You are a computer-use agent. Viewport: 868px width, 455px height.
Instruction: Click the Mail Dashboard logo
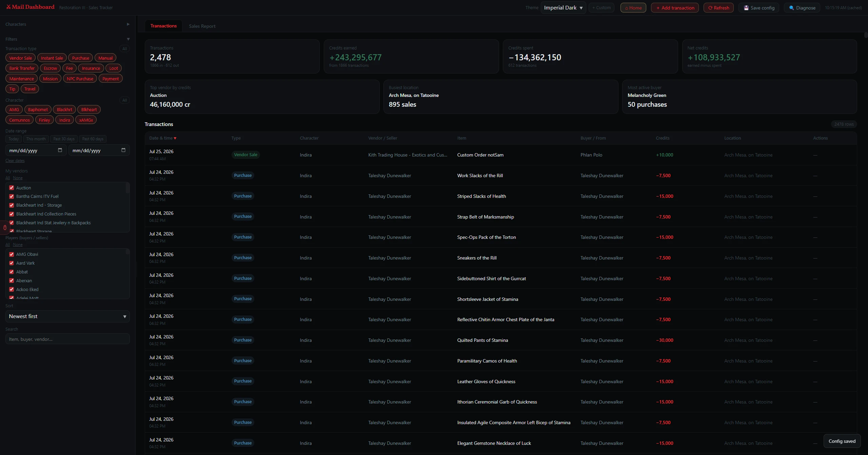[x=30, y=7]
